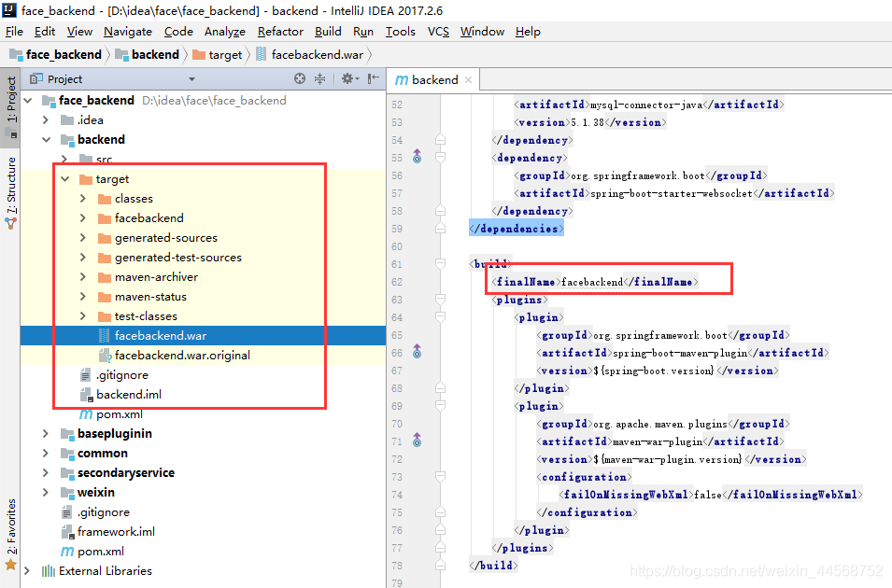Fold the build block at line 61
This screenshot has width=892, height=588.
[x=440, y=264]
